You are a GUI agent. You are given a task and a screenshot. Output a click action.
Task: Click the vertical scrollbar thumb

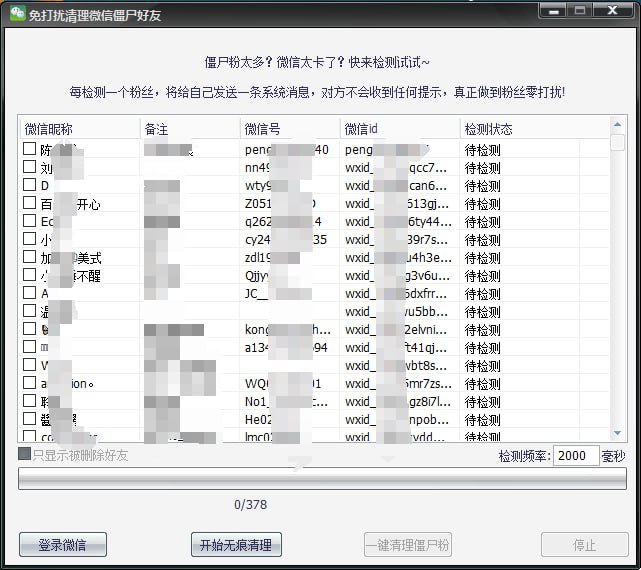617,142
